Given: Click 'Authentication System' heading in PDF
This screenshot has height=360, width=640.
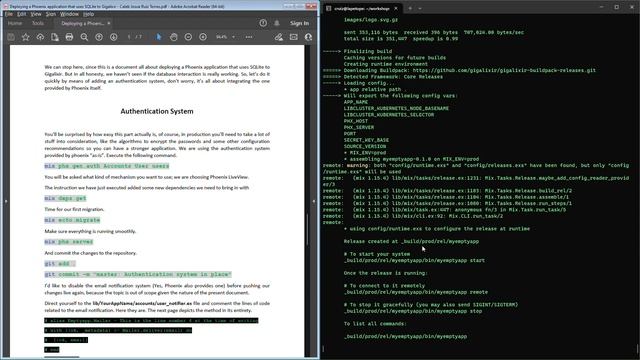Looking at the screenshot, I should pyautogui.click(x=157, y=111).
